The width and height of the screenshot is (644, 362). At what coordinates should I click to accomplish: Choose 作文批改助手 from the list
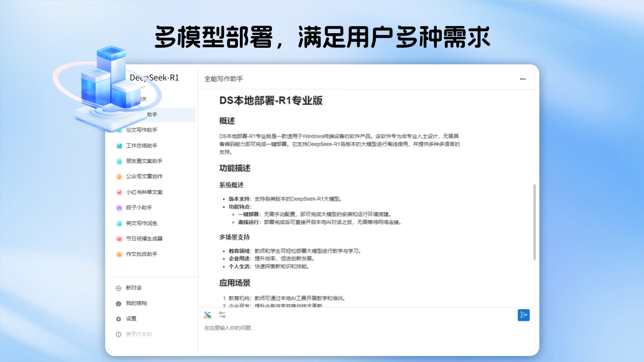click(141, 254)
